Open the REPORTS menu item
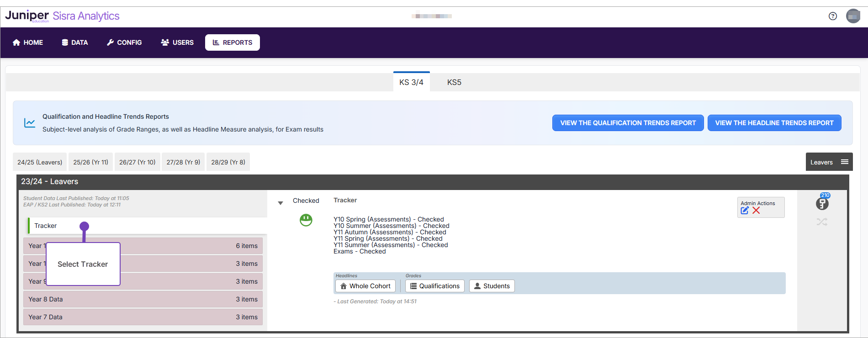This screenshot has height=338, width=868. click(233, 42)
